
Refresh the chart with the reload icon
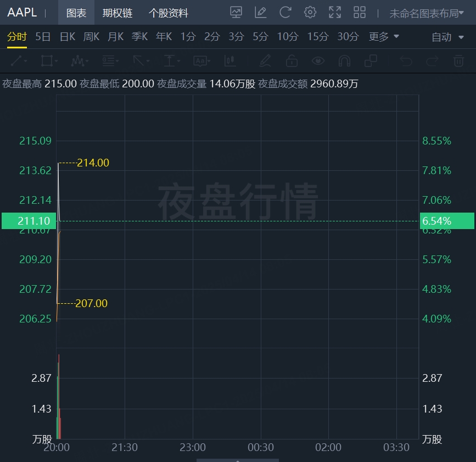[285, 13]
